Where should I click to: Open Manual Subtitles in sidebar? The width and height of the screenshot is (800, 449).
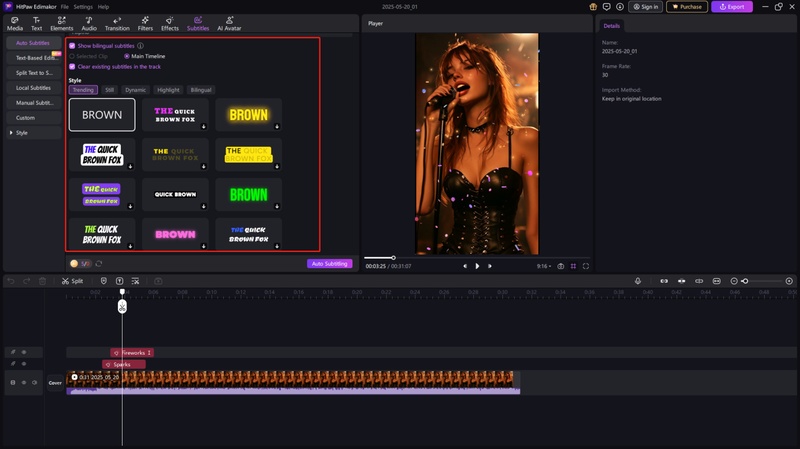34,103
